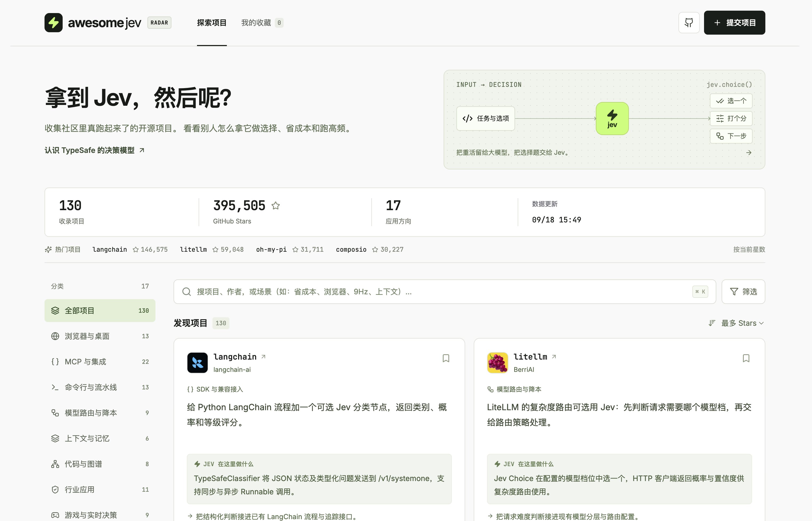Click the search magnifier icon

click(187, 292)
